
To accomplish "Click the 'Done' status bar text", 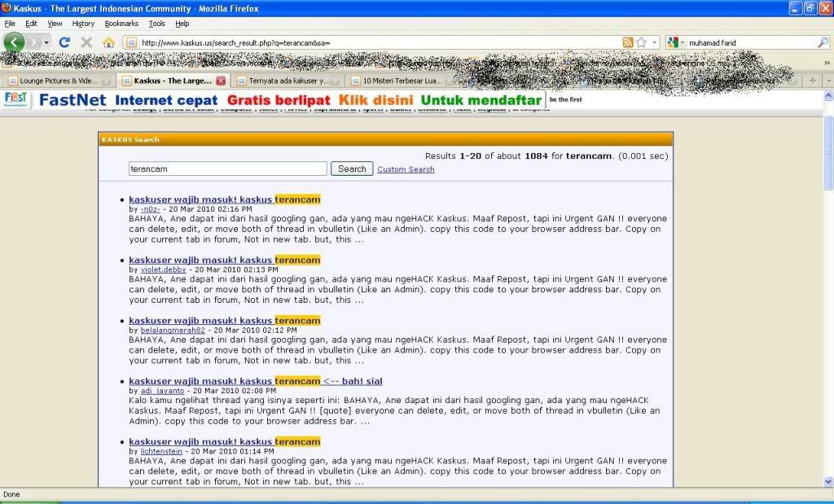I will 11,494.
